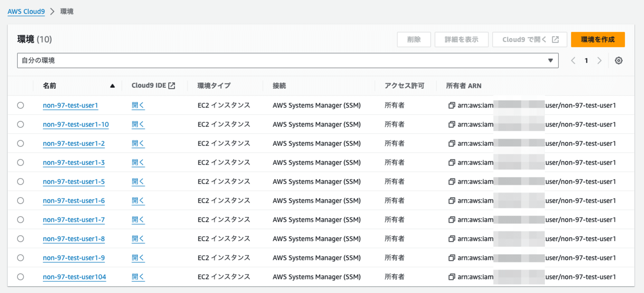Click 開く link for non-97-test-user1-9
Viewport: 644px width, 293px height.
[138, 258]
